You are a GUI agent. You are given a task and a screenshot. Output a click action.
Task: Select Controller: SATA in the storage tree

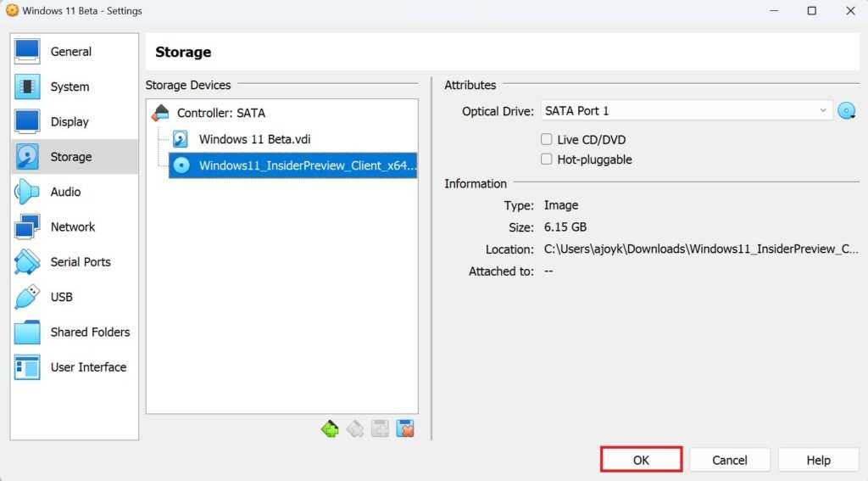[x=220, y=113]
